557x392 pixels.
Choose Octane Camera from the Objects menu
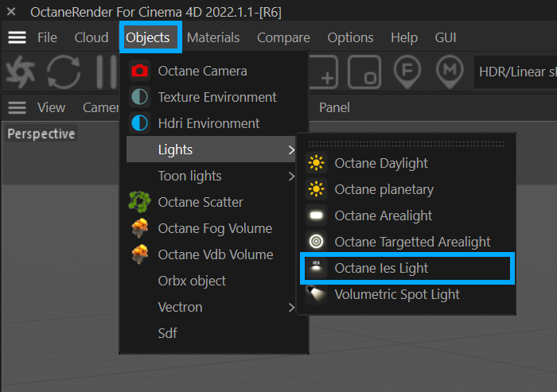pyautogui.click(x=202, y=71)
